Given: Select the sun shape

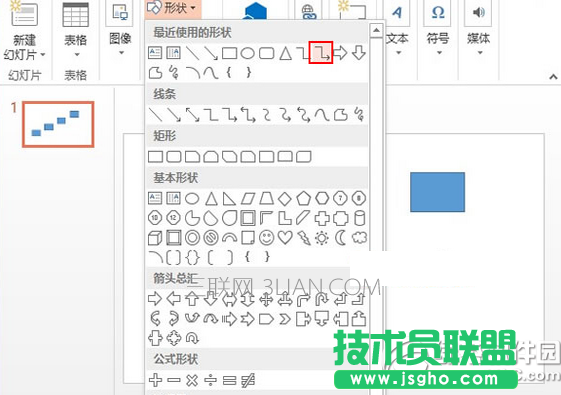Looking at the screenshot, I should [322, 237].
